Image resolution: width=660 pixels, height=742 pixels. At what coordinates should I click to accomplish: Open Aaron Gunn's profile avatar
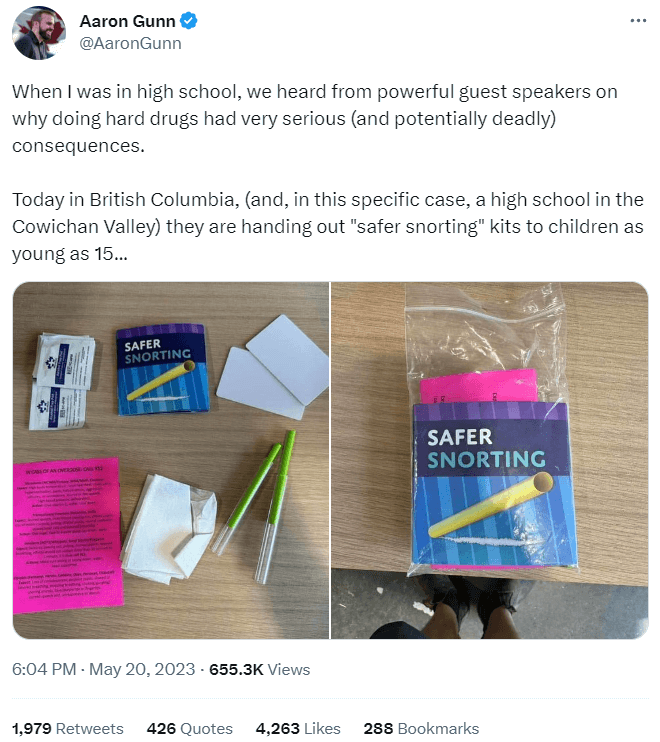pos(39,33)
